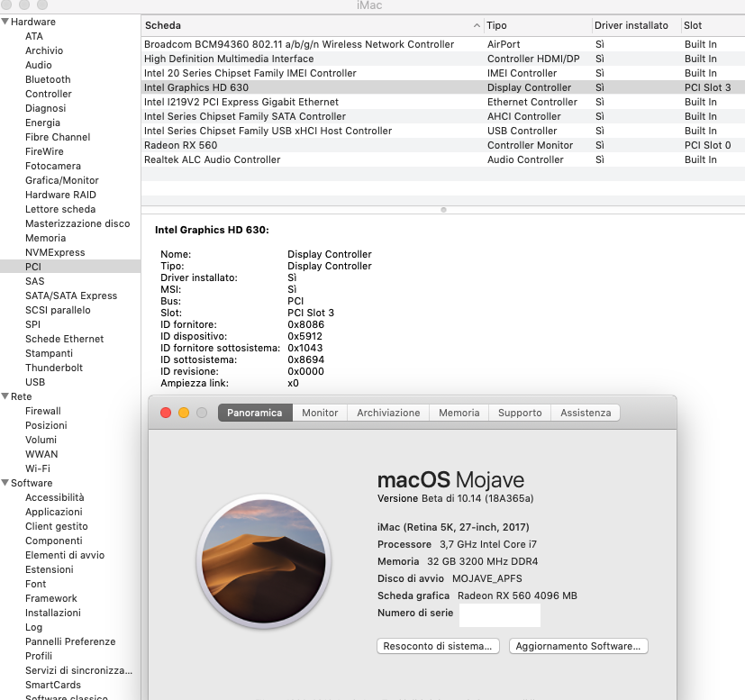Click the Aggiornamento Software button
Image resolution: width=745 pixels, height=700 pixels.
coord(578,646)
